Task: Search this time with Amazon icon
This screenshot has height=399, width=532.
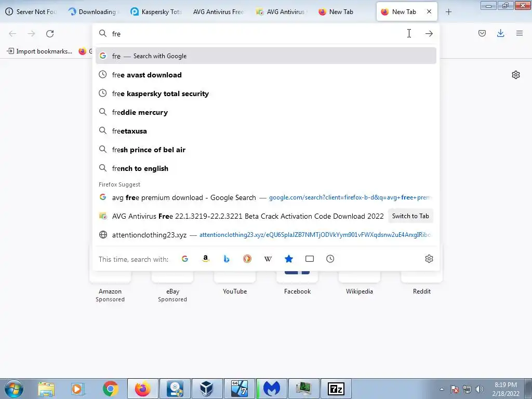Action: [x=206, y=259]
